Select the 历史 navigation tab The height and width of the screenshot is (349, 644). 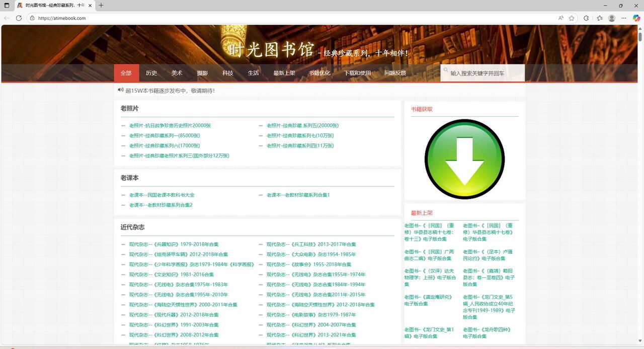pos(151,73)
